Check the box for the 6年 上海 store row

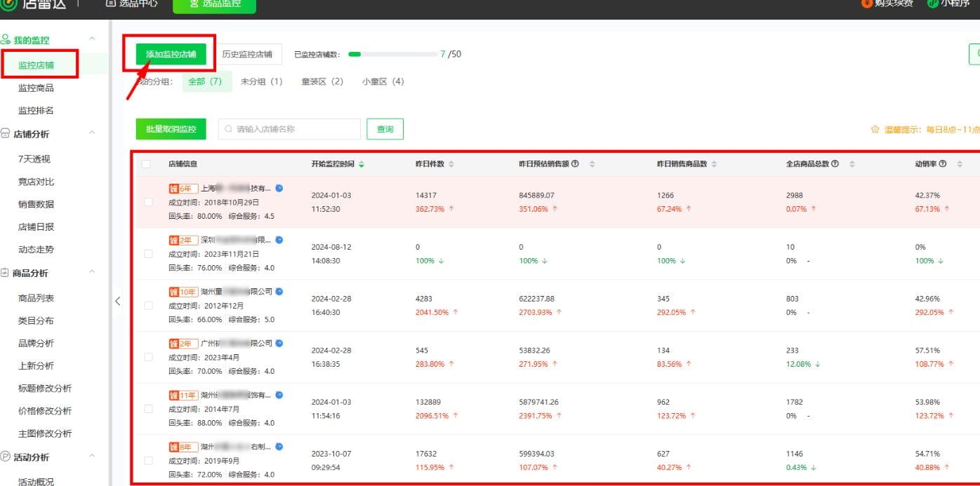pos(148,202)
